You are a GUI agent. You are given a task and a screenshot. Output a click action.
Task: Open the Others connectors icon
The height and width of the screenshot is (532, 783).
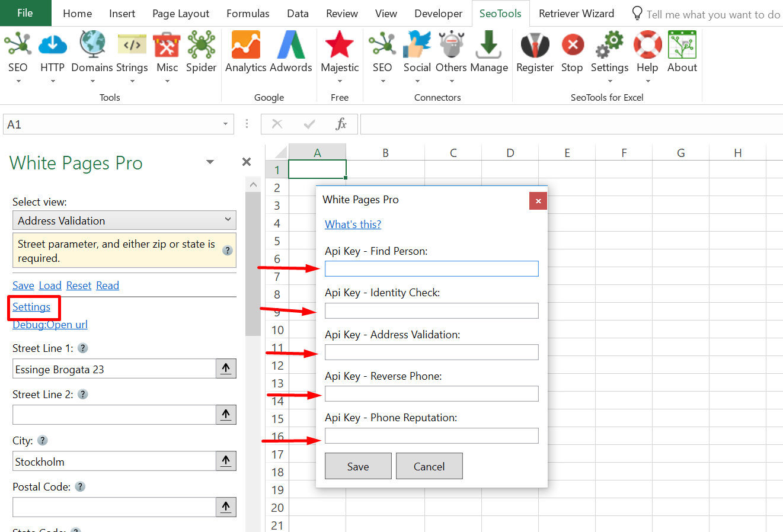click(452, 45)
